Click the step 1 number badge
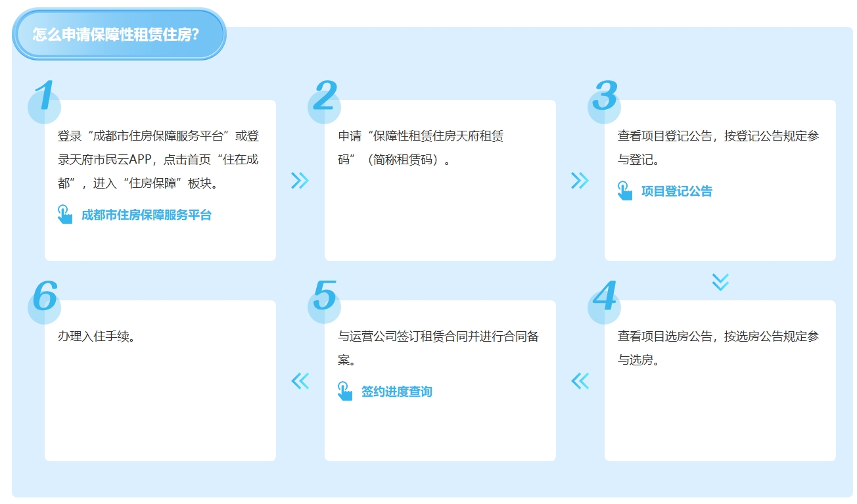857x504 pixels. coord(44,99)
